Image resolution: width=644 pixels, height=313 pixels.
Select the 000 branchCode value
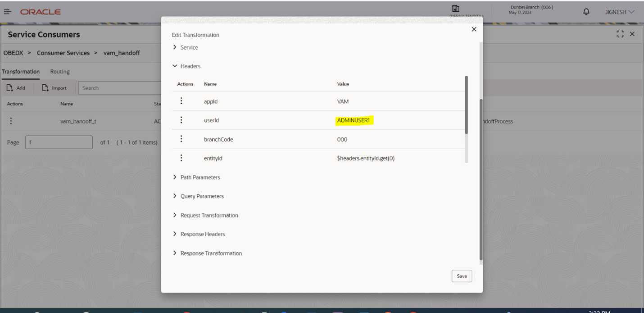(x=342, y=139)
